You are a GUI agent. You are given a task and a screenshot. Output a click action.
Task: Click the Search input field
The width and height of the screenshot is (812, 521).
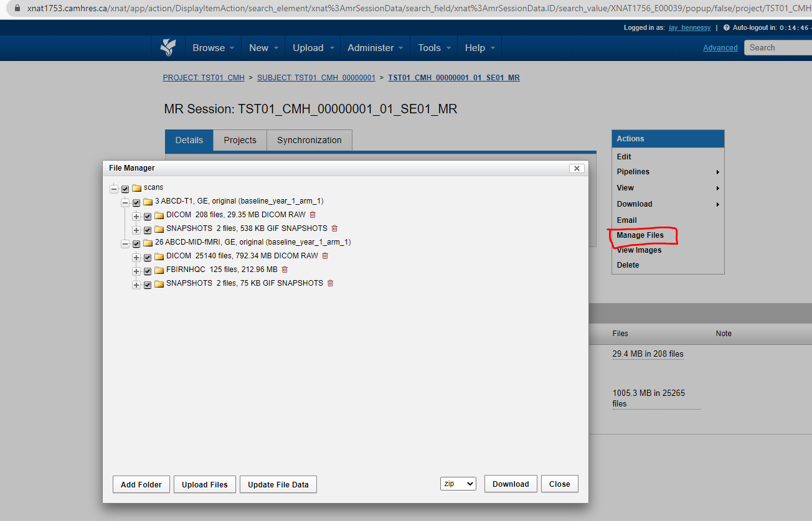tap(778, 47)
